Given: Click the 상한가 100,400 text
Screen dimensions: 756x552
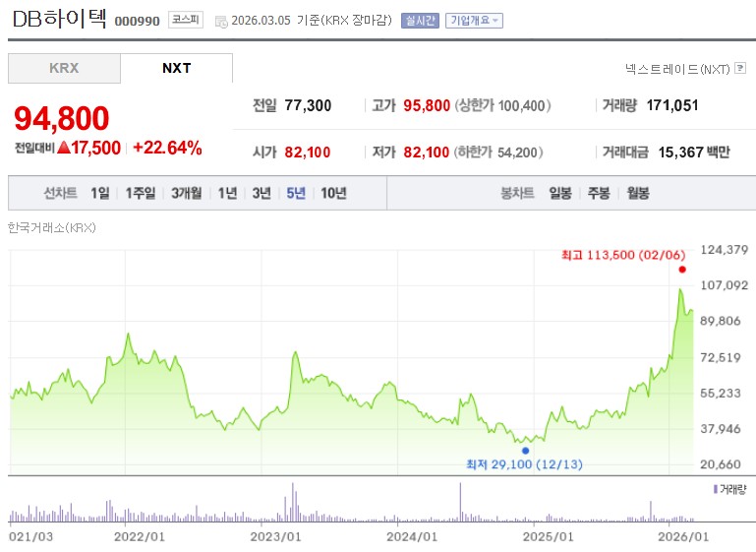Looking at the screenshot, I should click(502, 105).
